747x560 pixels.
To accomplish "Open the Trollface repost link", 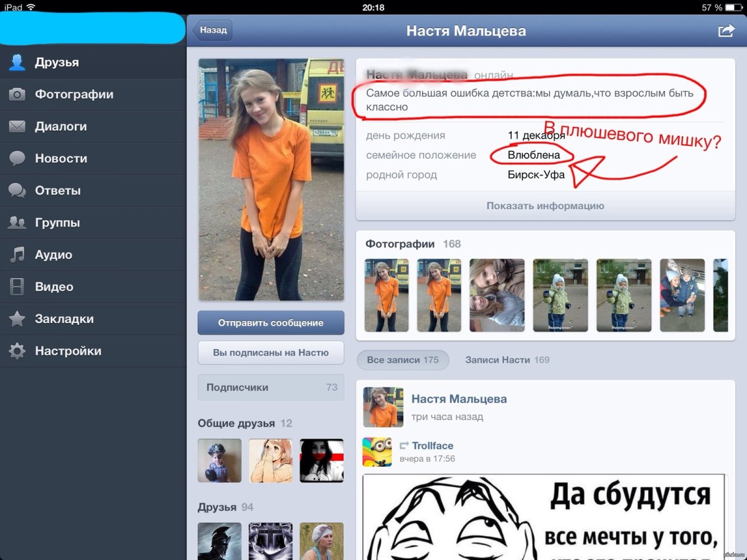I will (x=432, y=446).
